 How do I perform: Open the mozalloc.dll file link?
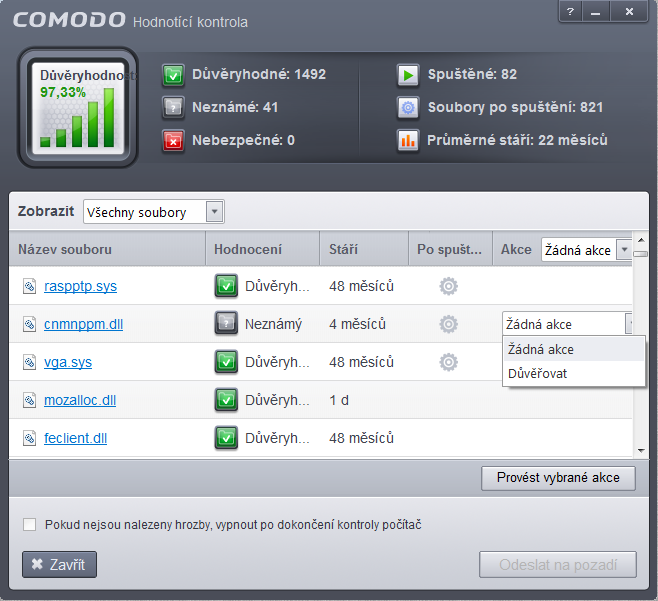[80, 400]
